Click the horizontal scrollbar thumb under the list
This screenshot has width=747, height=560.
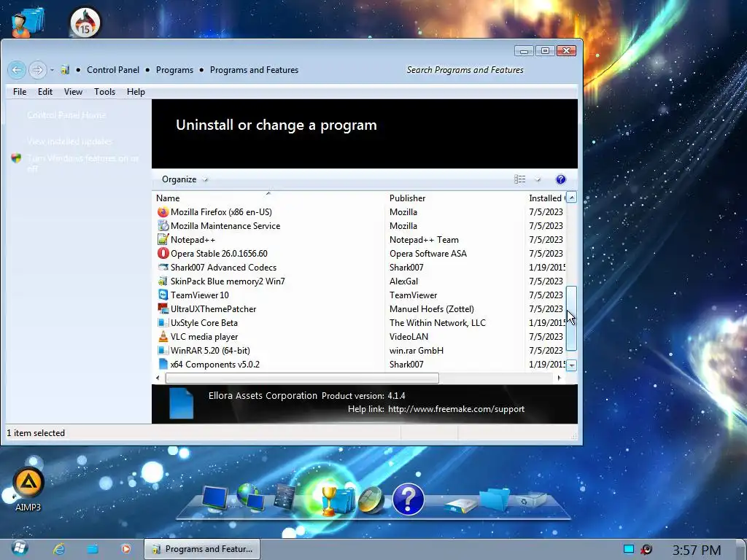(x=302, y=378)
